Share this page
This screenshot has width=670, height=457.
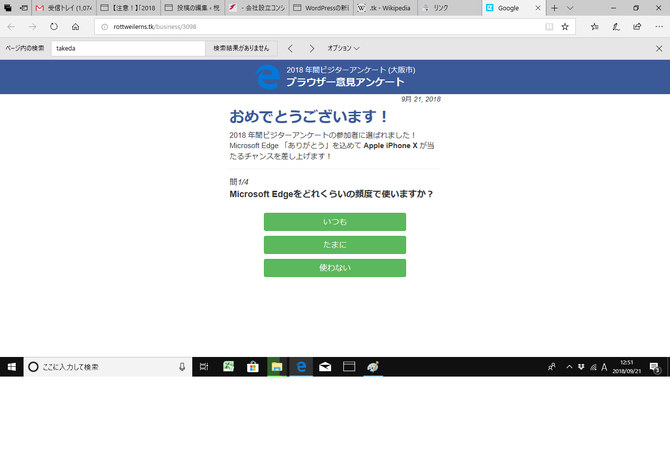point(637,26)
